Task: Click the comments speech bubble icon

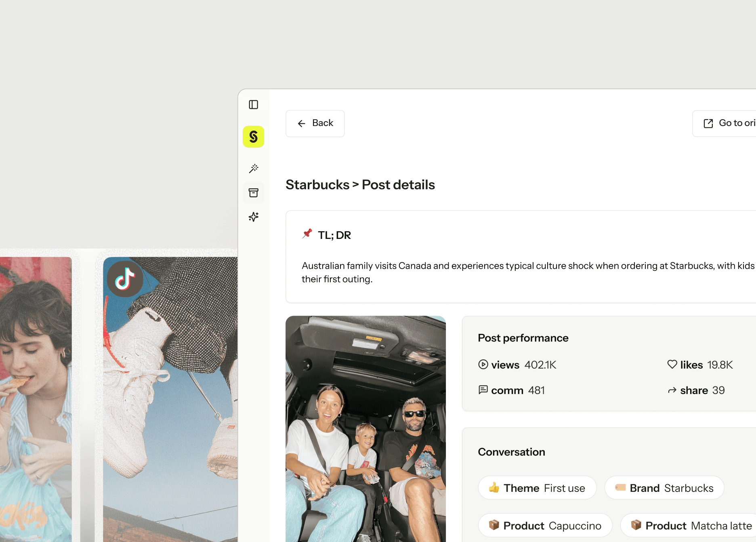Action: click(x=483, y=390)
